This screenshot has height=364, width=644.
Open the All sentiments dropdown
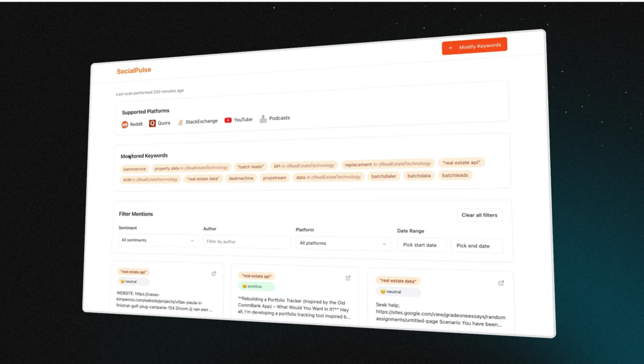click(x=157, y=241)
